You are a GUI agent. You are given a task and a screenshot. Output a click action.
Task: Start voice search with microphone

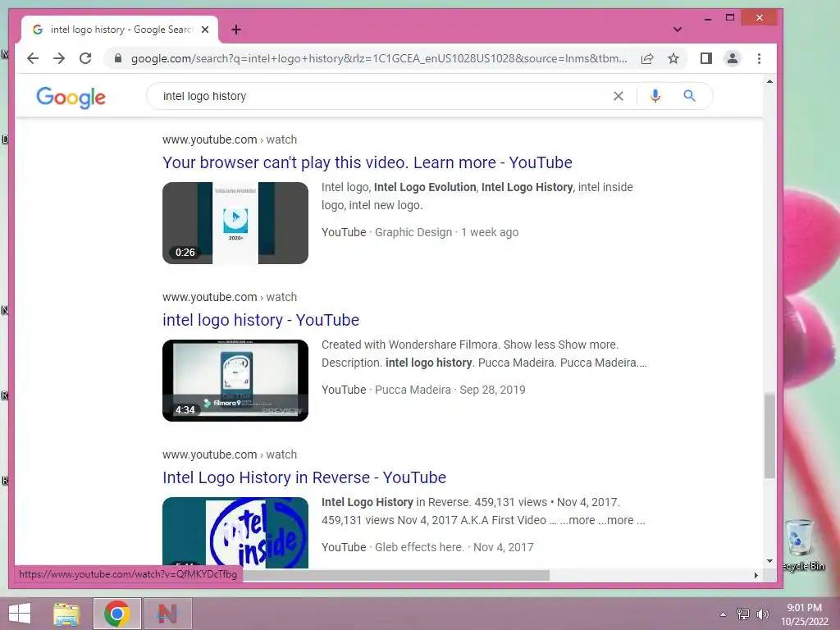click(x=655, y=96)
